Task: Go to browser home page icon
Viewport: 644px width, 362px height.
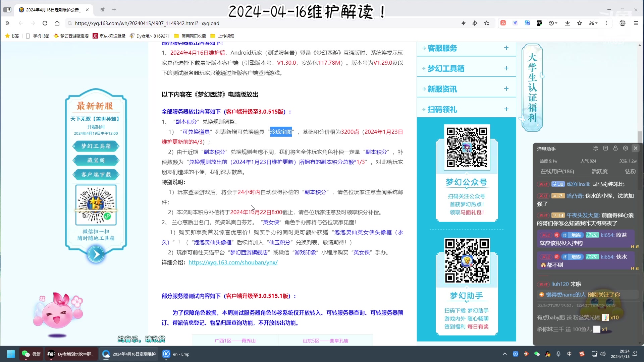Action: click(57, 23)
